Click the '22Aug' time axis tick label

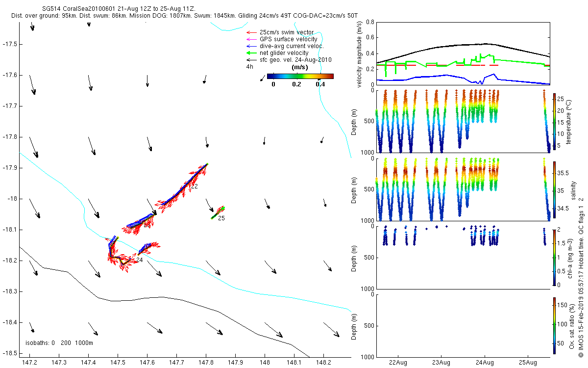pyautogui.click(x=397, y=362)
